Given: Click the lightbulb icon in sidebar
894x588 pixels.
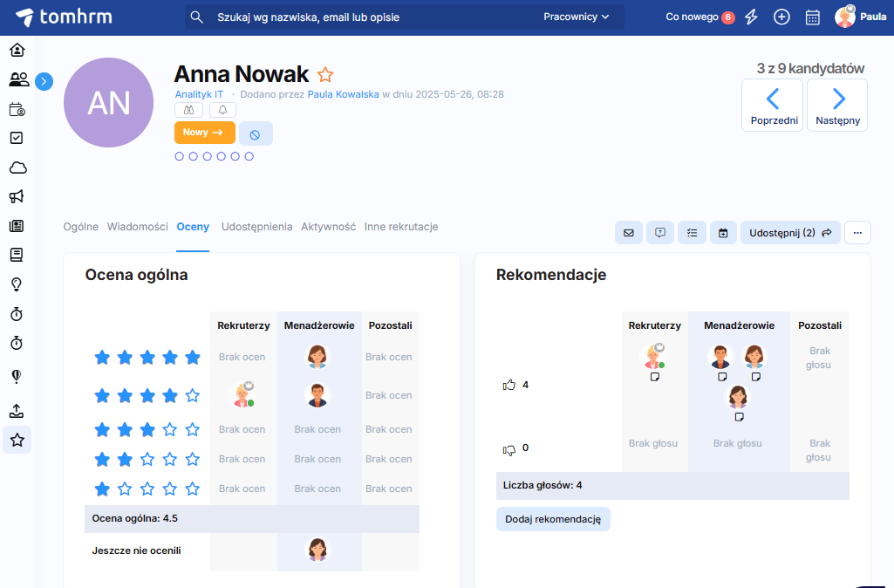Looking at the screenshot, I should [x=17, y=284].
